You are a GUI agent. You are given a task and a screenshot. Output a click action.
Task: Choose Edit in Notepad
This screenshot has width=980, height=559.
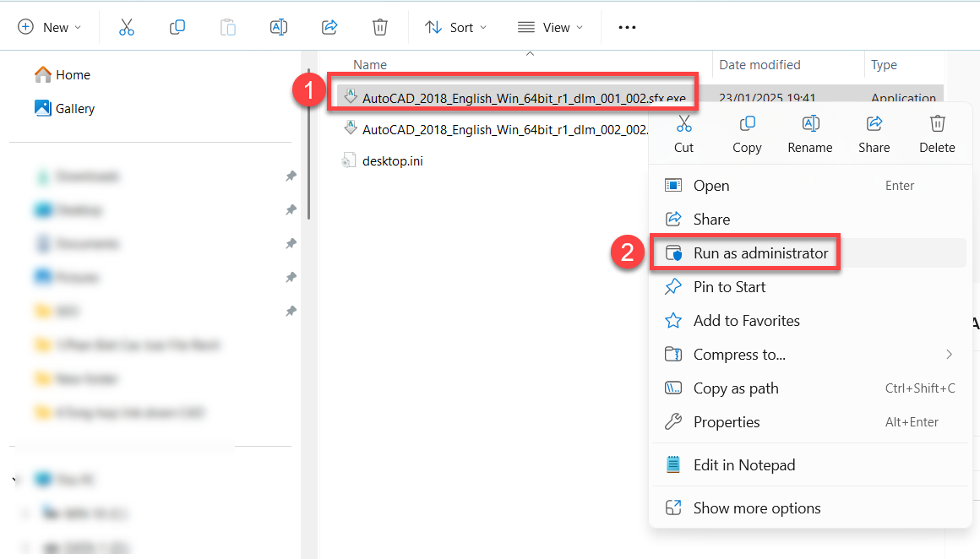[x=810, y=464]
